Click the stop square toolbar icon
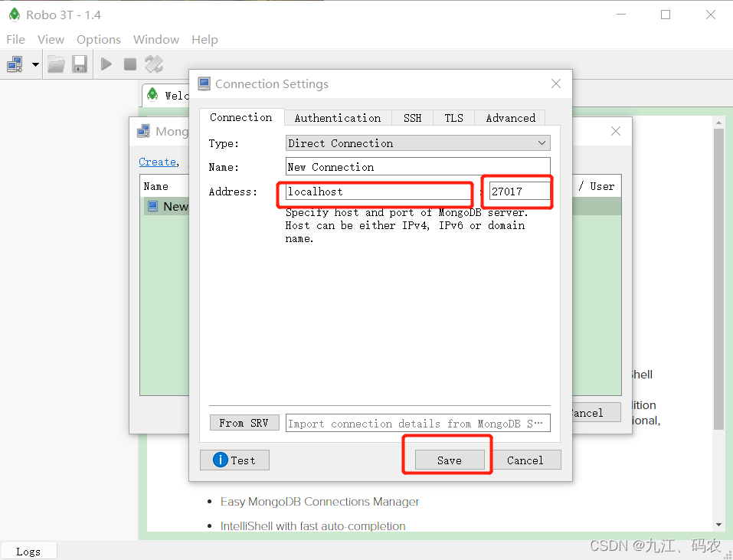Screen dimensions: 733x560 click(x=130, y=64)
